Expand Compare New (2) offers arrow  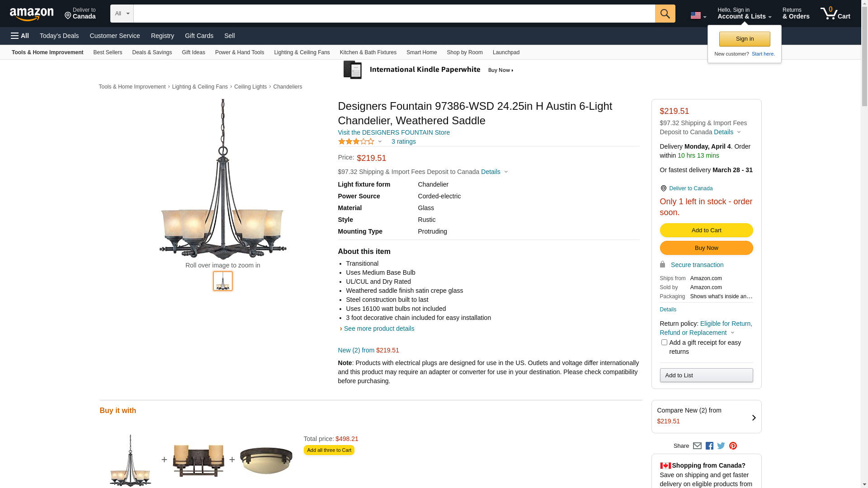pos(754,418)
